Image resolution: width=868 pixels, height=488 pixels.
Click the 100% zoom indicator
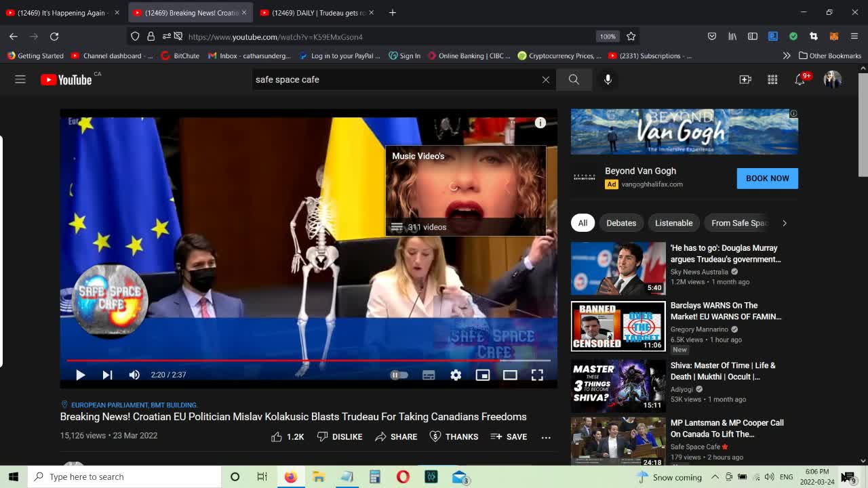(608, 37)
